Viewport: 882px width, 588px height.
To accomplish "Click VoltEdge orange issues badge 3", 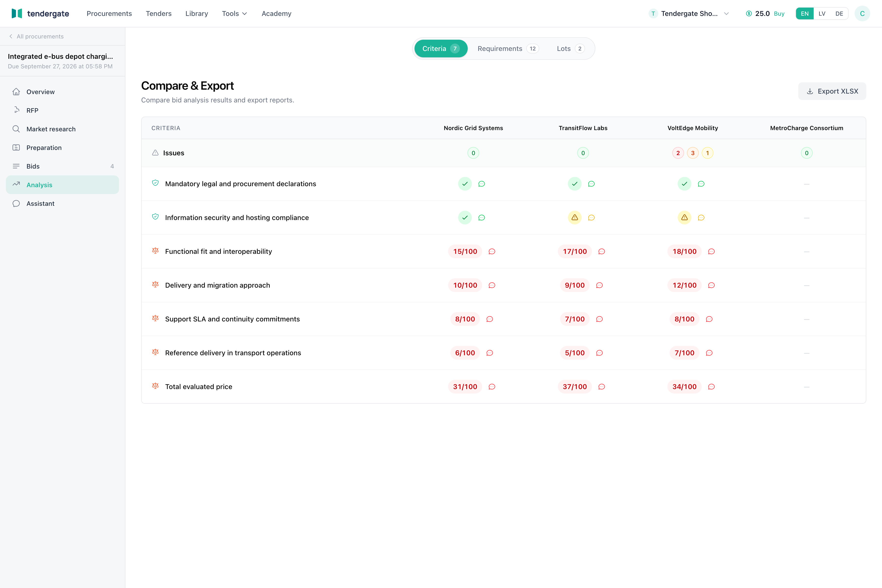I will click(x=693, y=153).
